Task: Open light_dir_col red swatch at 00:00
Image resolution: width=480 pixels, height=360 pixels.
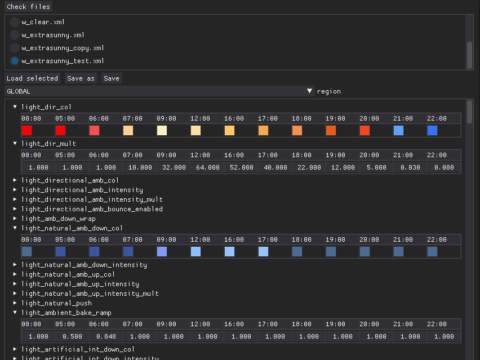Action: 27,130
